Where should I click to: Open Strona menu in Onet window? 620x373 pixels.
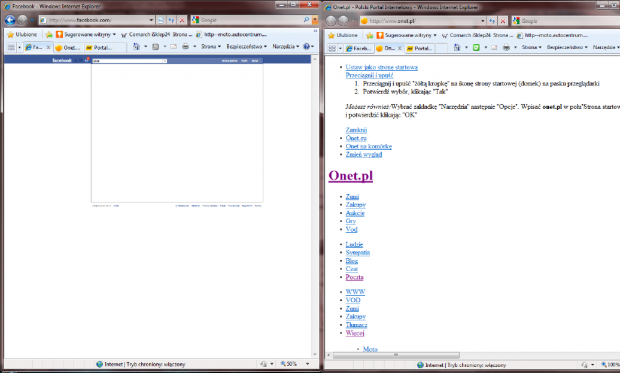pyautogui.click(x=531, y=47)
